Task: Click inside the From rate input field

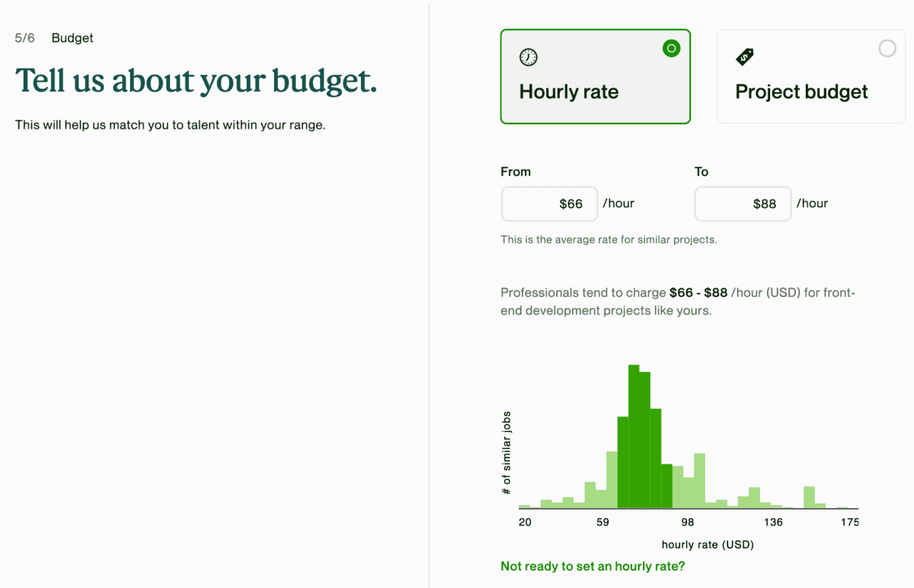Action: click(x=548, y=203)
